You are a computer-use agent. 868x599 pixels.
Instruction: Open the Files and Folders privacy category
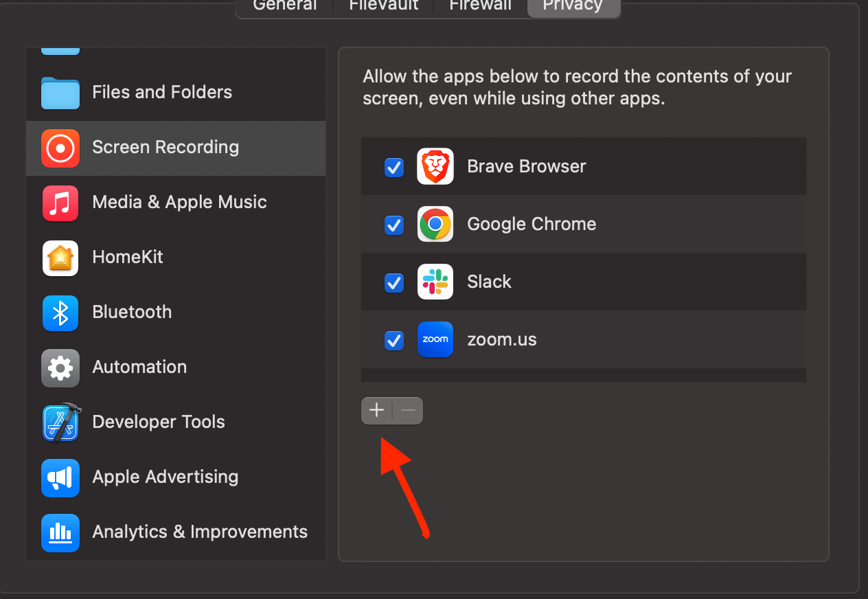(176, 92)
